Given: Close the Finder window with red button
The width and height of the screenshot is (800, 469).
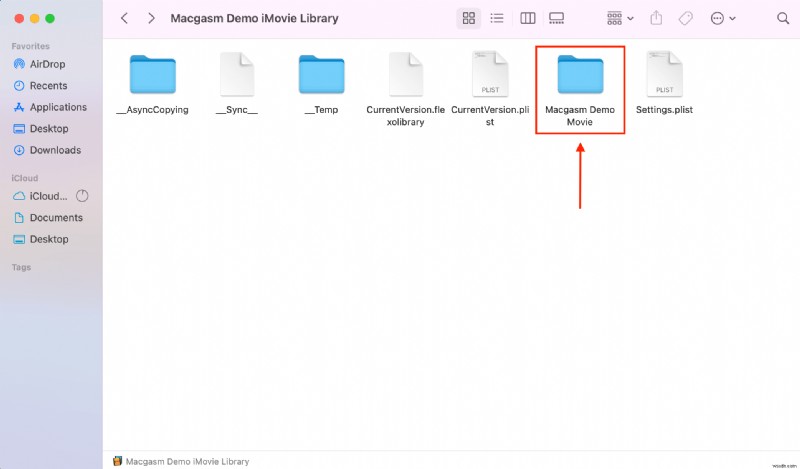Looking at the screenshot, I should tap(19, 18).
